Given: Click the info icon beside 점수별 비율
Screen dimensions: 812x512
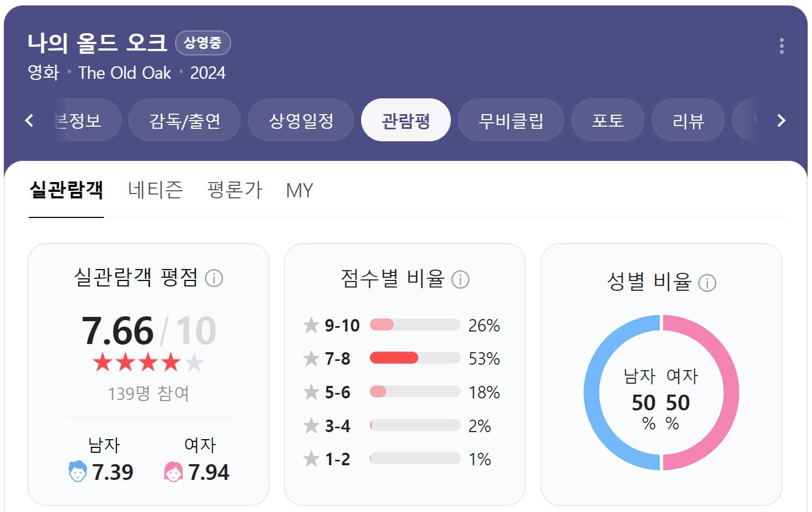Looking at the screenshot, I should point(461,279).
